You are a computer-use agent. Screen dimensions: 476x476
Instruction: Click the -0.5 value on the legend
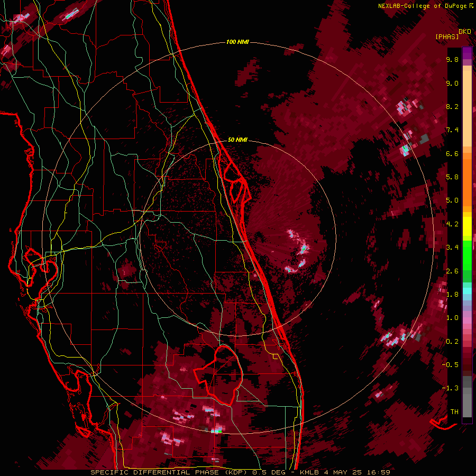coord(450,365)
